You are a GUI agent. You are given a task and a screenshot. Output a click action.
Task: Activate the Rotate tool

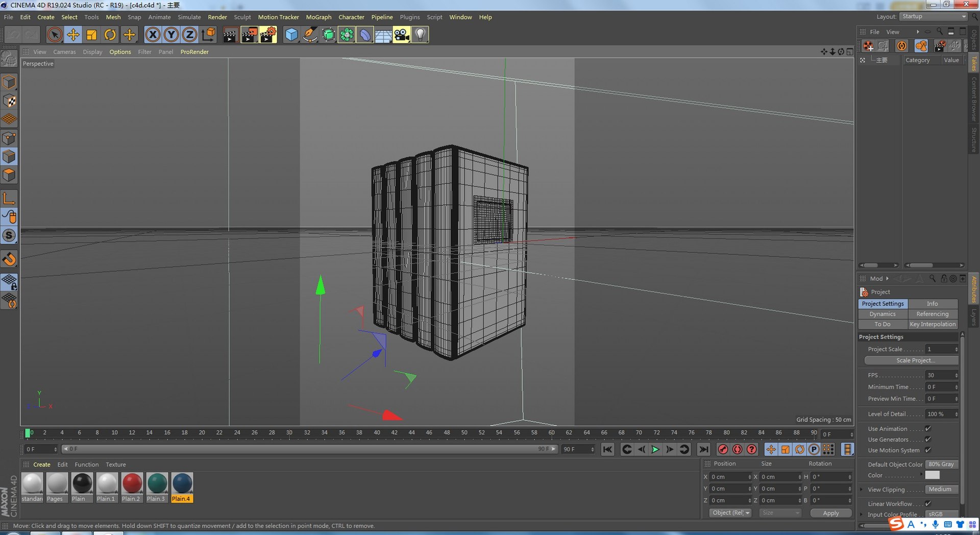click(x=110, y=35)
